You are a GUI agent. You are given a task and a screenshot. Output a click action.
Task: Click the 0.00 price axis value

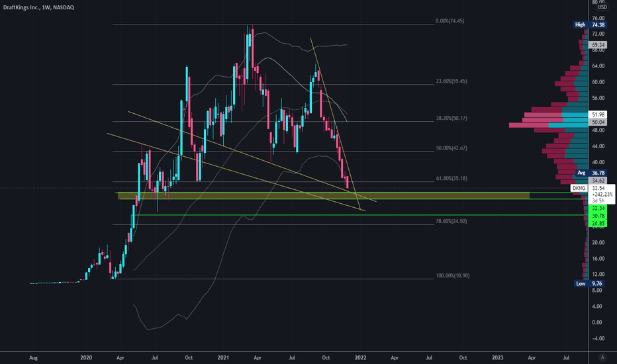(x=597, y=322)
